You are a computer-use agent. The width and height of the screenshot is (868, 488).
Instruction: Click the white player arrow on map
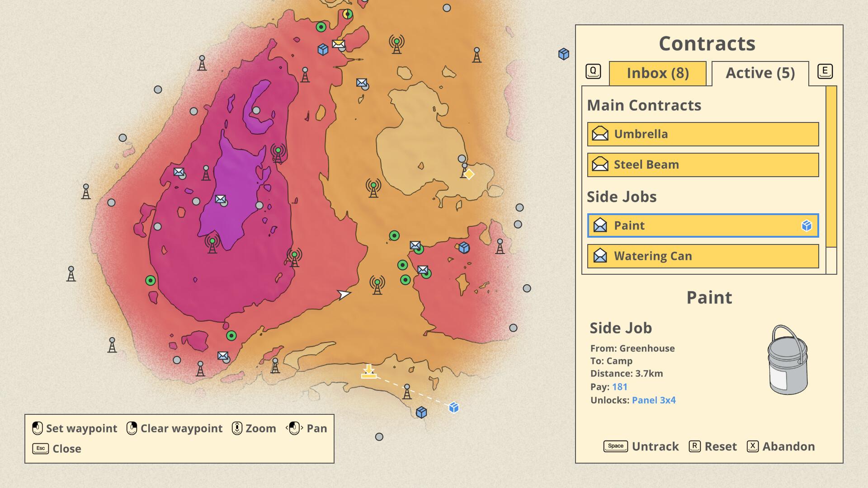point(344,295)
